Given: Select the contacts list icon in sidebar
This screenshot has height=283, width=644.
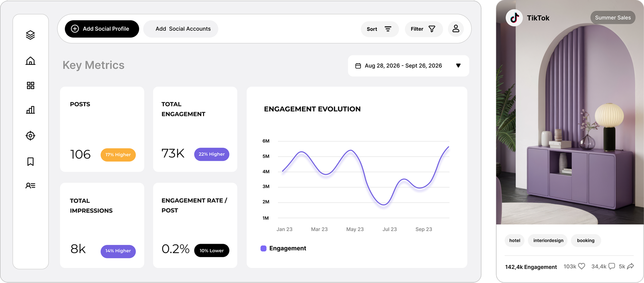Looking at the screenshot, I should tap(30, 185).
